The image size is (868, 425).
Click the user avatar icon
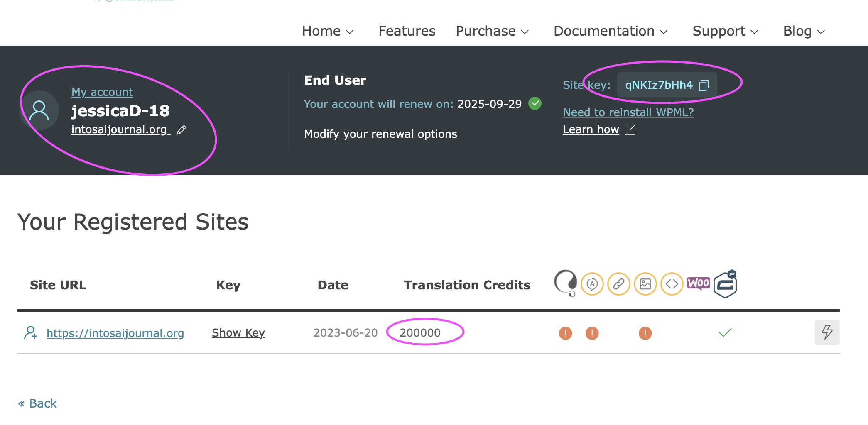tap(39, 110)
